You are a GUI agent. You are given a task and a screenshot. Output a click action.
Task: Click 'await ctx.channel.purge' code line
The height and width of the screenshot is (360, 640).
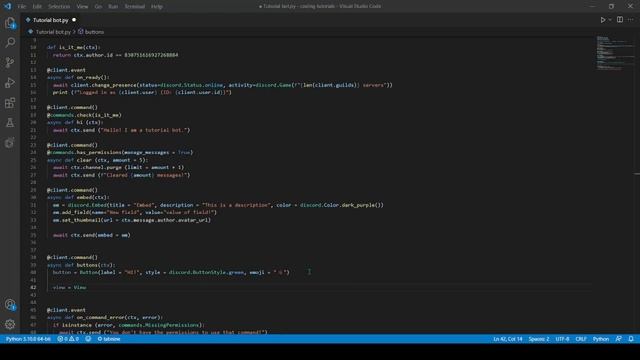pyautogui.click(x=118, y=167)
